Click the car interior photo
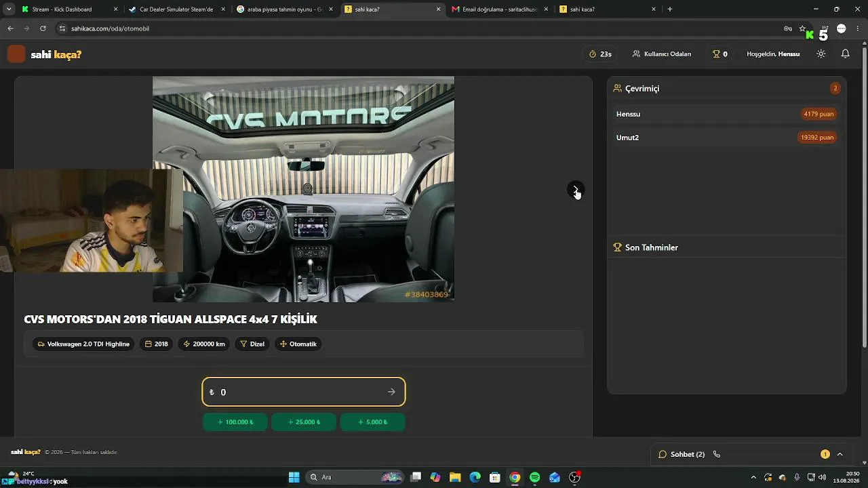The width and height of the screenshot is (868, 488). [303, 189]
